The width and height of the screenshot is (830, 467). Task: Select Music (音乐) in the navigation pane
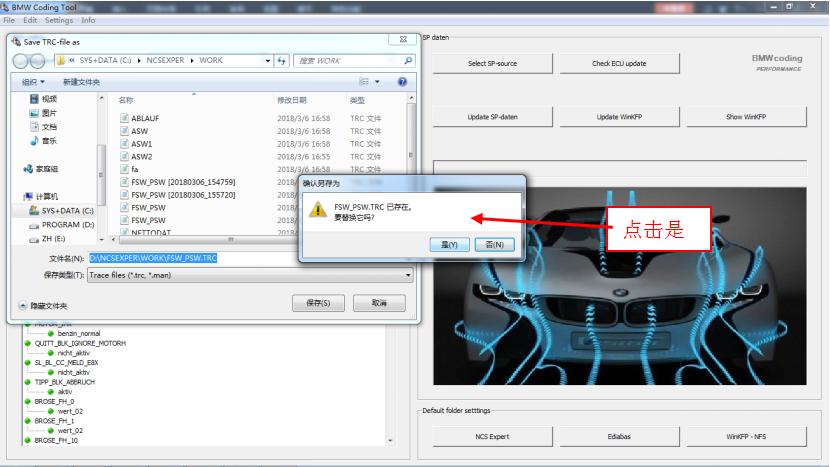[43, 140]
